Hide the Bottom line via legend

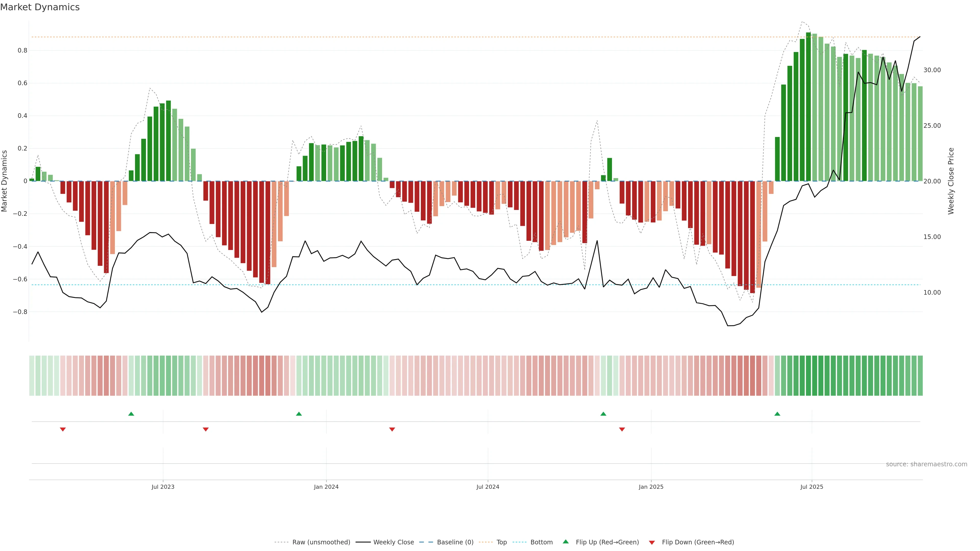coord(541,542)
